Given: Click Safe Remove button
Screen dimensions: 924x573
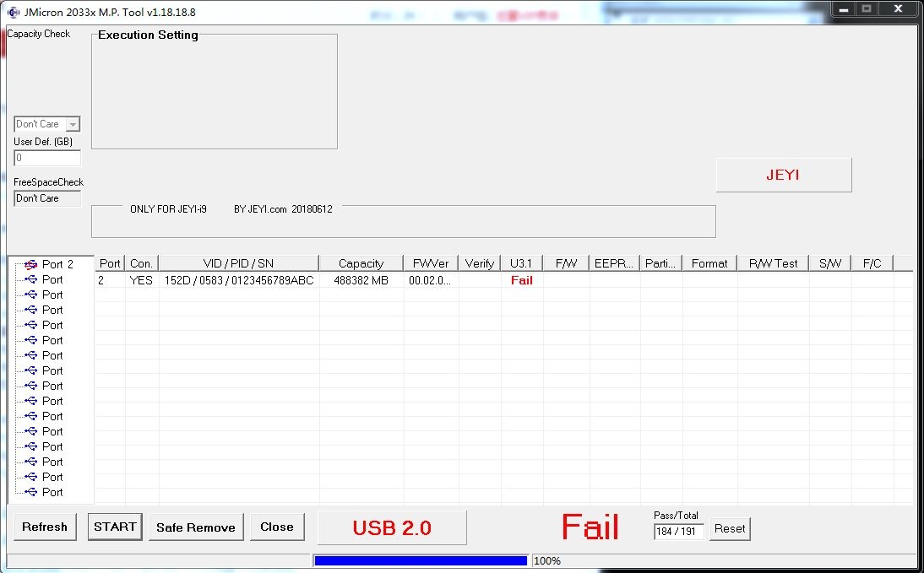Looking at the screenshot, I should coord(196,527).
